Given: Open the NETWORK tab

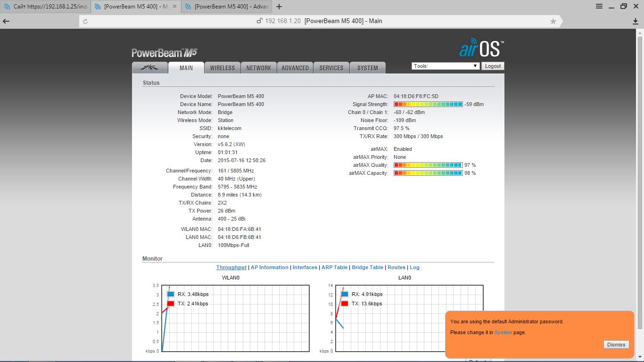Looking at the screenshot, I should coord(259,68).
